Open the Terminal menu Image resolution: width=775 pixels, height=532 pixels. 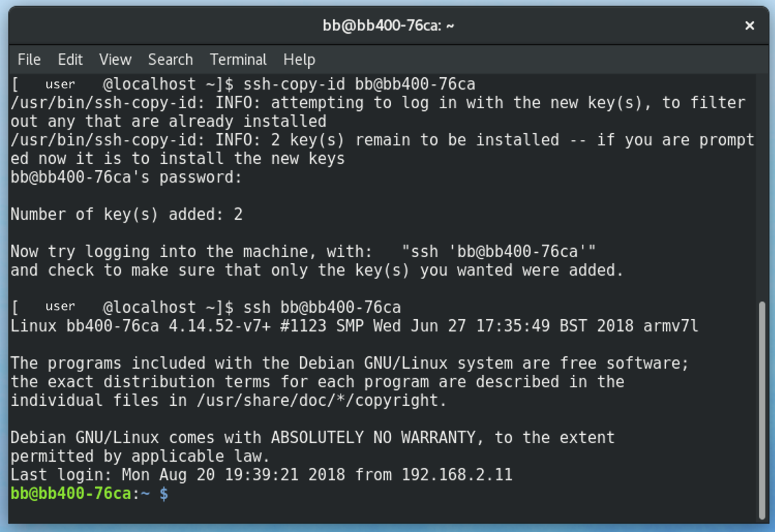[238, 59]
